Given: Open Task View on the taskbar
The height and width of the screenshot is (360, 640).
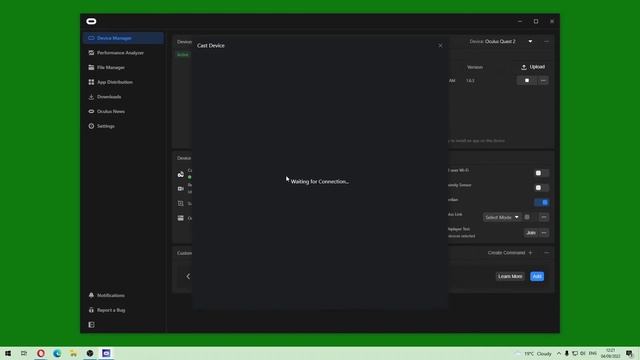Looking at the screenshot, I should click(24, 353).
